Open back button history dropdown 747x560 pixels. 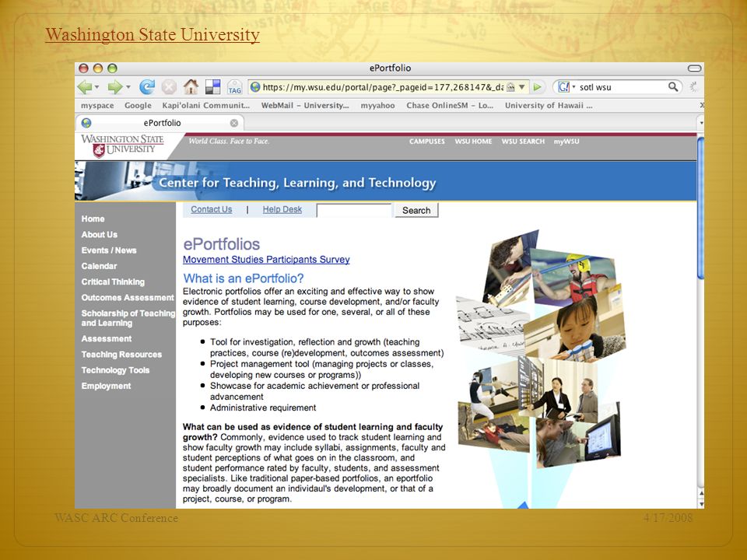tap(97, 87)
